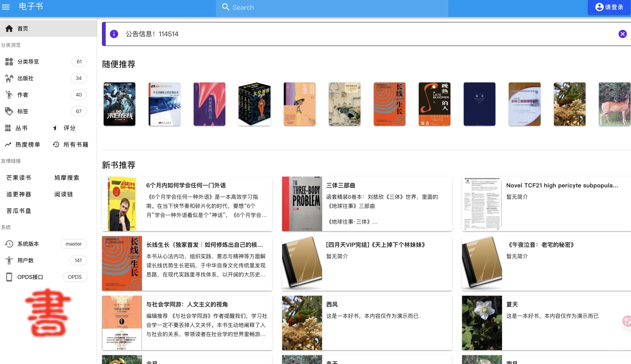Open the 追更神器 link
631x364 pixels.
(19, 194)
